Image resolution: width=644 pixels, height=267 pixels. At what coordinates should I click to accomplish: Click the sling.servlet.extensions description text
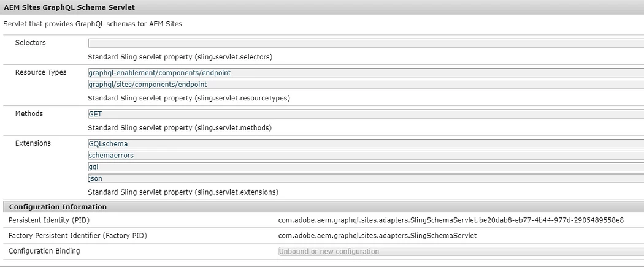[183, 192]
